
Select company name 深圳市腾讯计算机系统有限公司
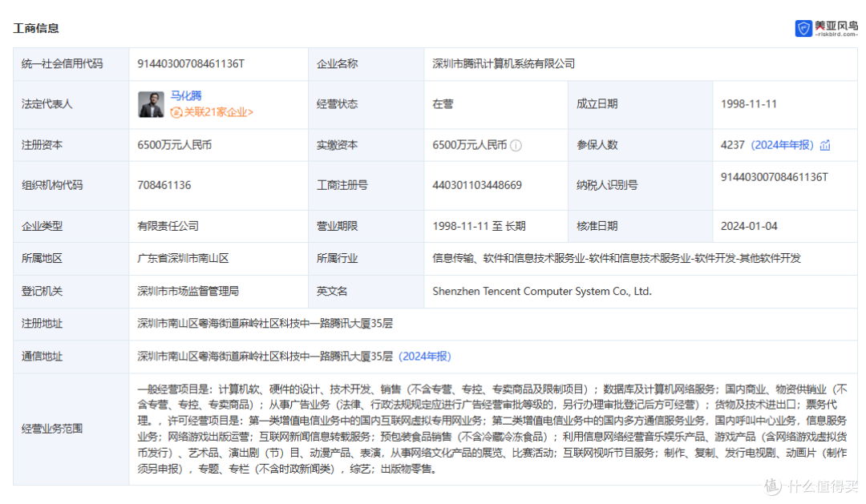coord(503,63)
